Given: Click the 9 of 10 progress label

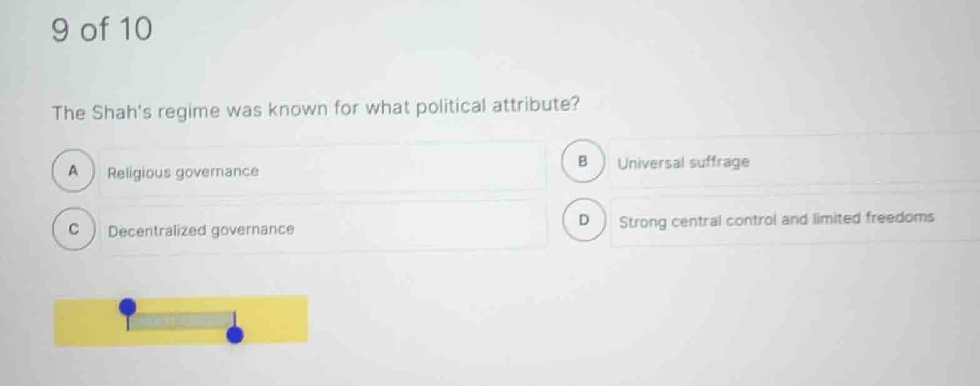Looking at the screenshot, I should (101, 28).
